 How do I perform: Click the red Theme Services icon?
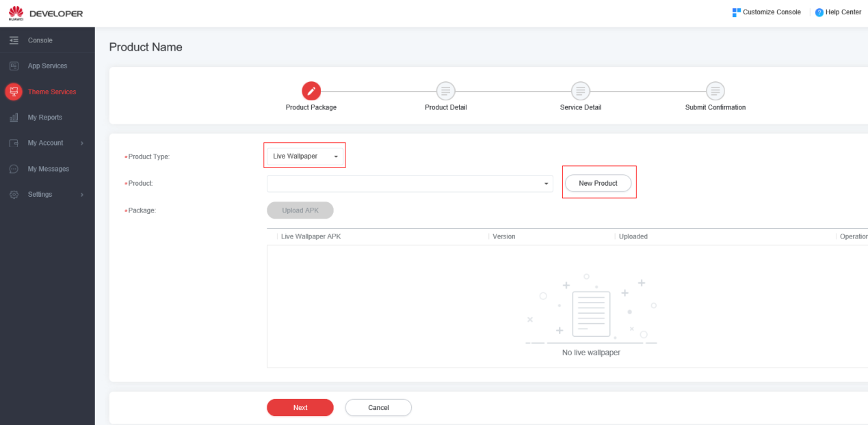14,92
